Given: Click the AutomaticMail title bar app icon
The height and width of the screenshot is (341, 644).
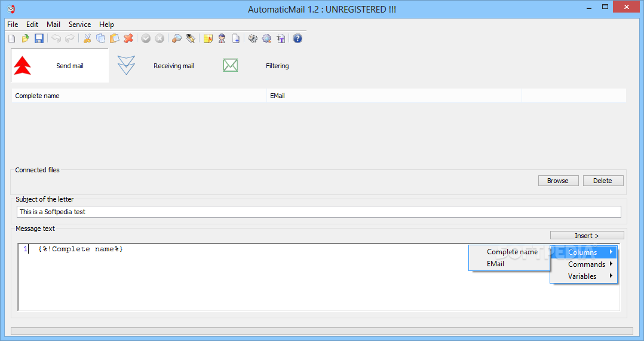Looking at the screenshot, I should tap(11, 8).
